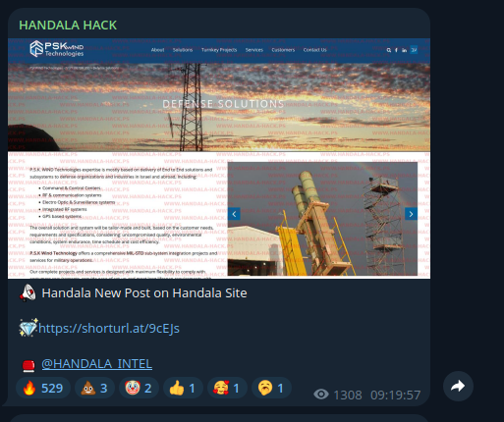The height and width of the screenshot is (422, 504).
Task: Click the text Handala New Post on Handala Site
Action: coord(144,293)
